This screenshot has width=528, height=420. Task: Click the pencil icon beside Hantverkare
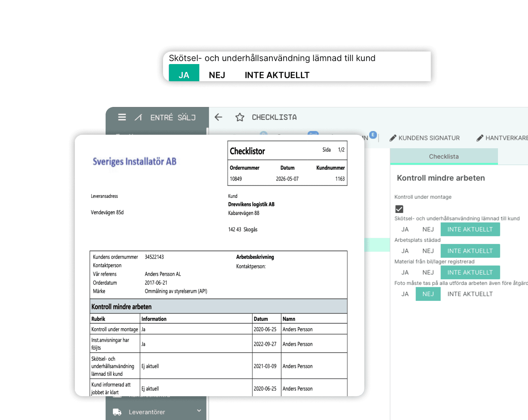[x=480, y=138]
